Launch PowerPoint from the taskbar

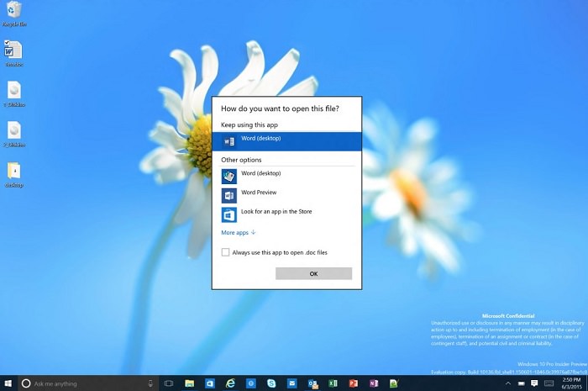[x=354, y=383]
